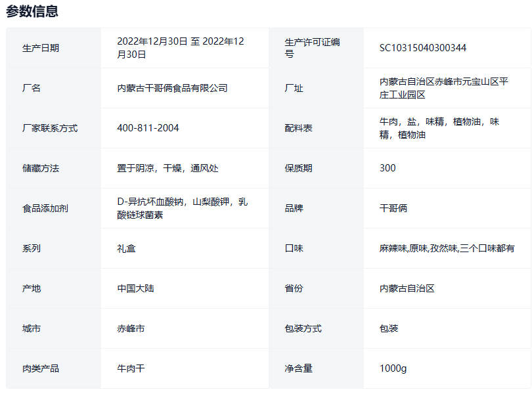532x396 pixels.
Task: Click the province value 内蒙古自治区
Action: click(x=407, y=288)
